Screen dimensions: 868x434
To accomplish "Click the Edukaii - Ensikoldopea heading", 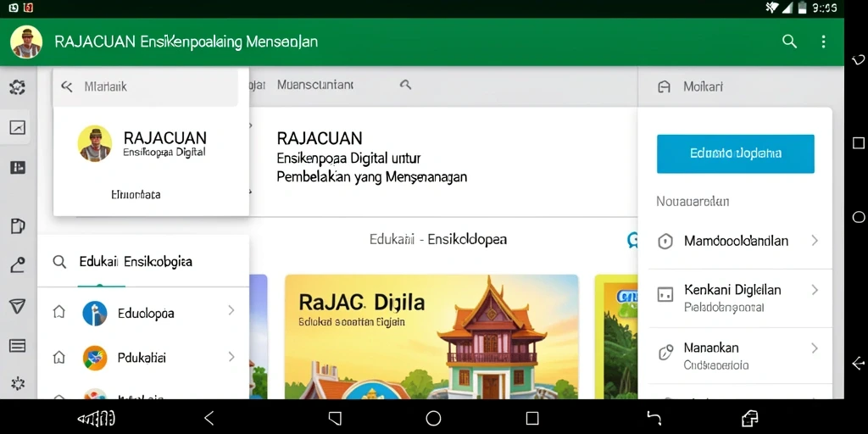I will [x=438, y=240].
